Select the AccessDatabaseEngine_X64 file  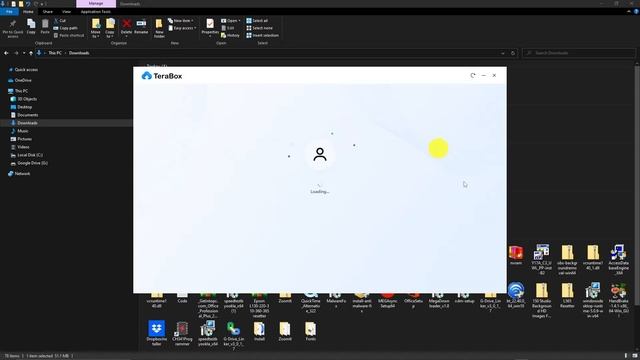click(618, 260)
